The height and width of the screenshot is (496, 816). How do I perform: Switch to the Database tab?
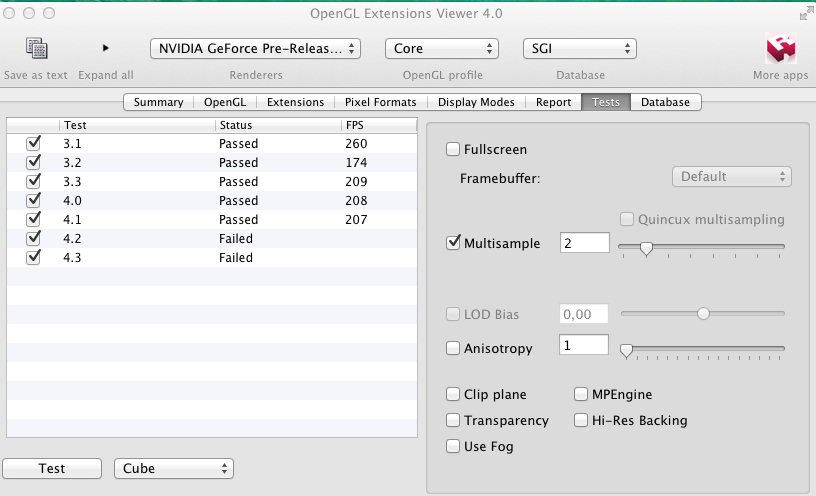665,102
